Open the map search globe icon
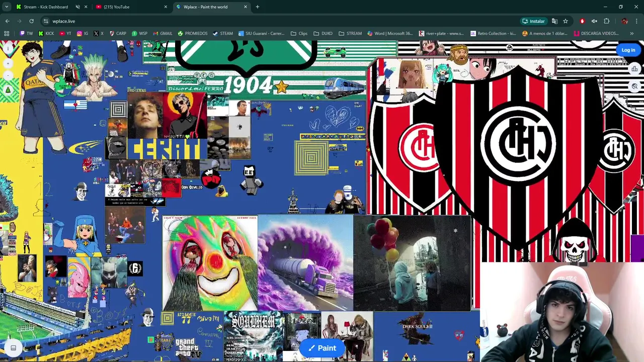The image size is (644, 362). [634, 86]
